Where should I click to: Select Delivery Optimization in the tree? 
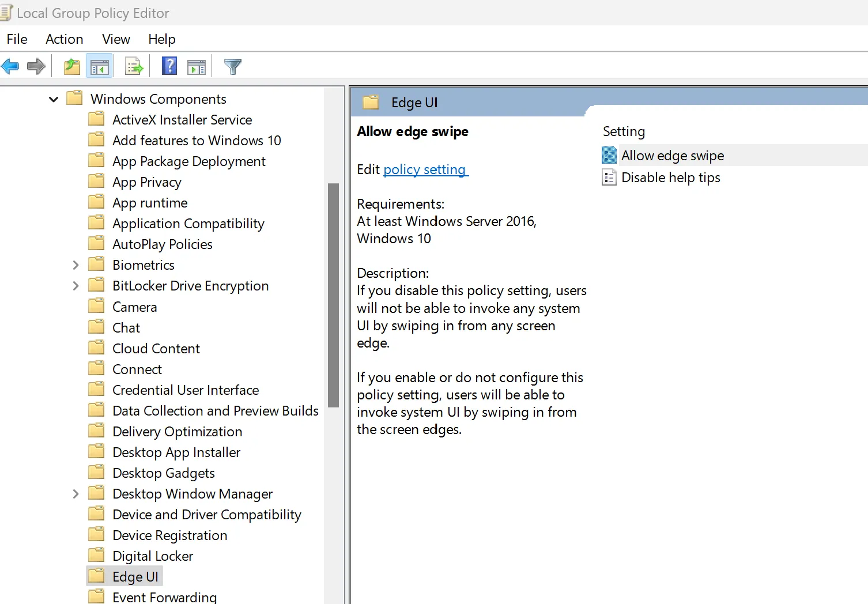click(178, 432)
